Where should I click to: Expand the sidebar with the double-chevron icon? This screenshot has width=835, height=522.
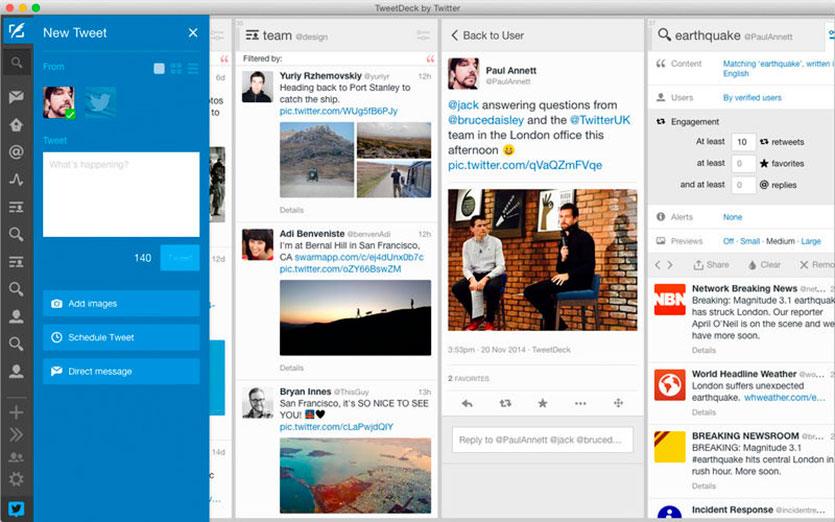[16, 434]
